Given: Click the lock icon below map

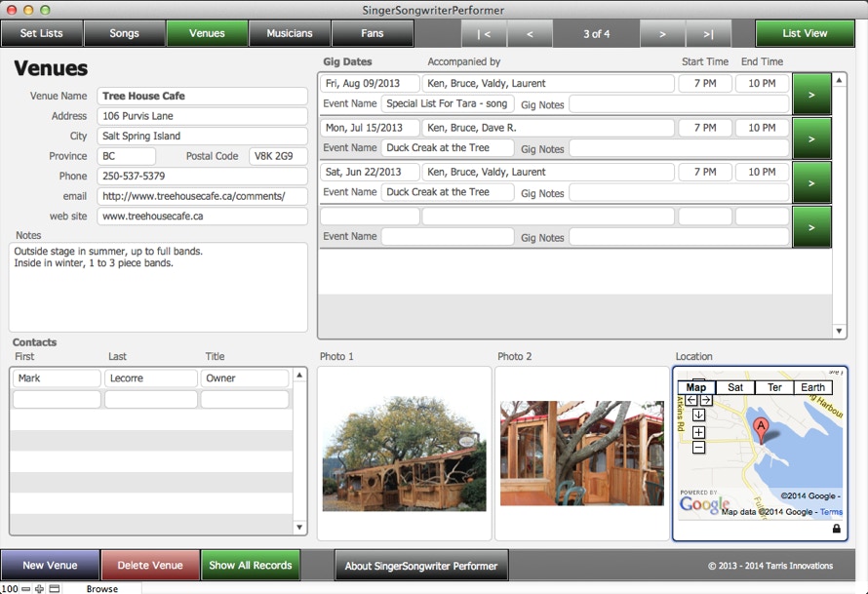Looking at the screenshot, I should pyautogui.click(x=836, y=529).
